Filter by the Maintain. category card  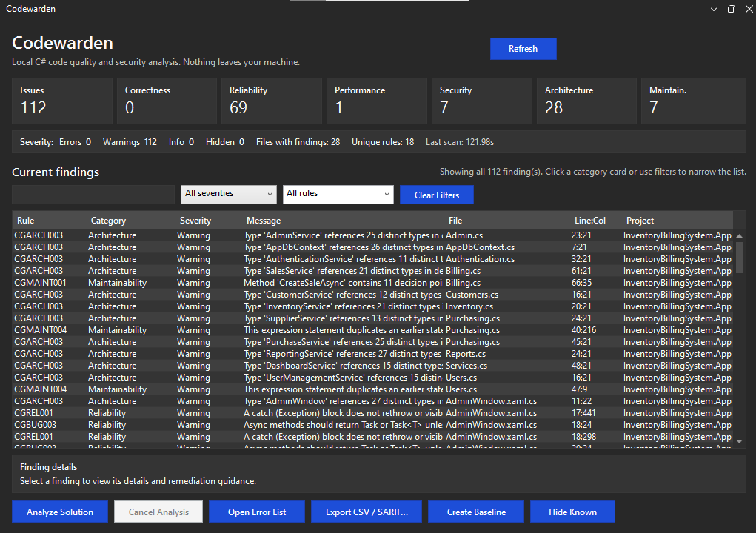[x=694, y=101]
